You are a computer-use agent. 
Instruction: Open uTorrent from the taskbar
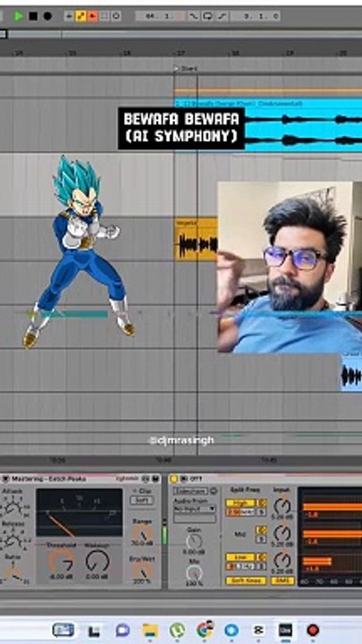(177, 630)
